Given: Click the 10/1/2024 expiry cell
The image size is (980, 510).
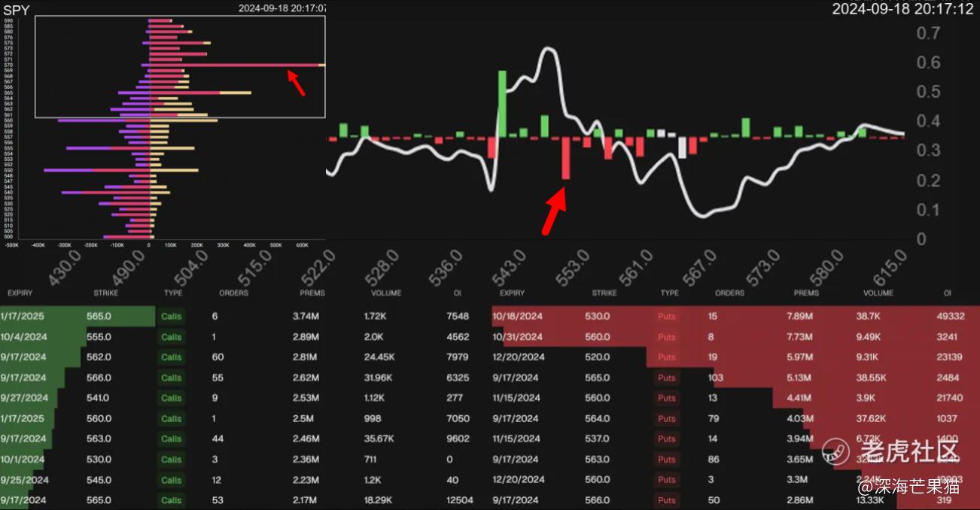Looking at the screenshot, I should (22, 459).
